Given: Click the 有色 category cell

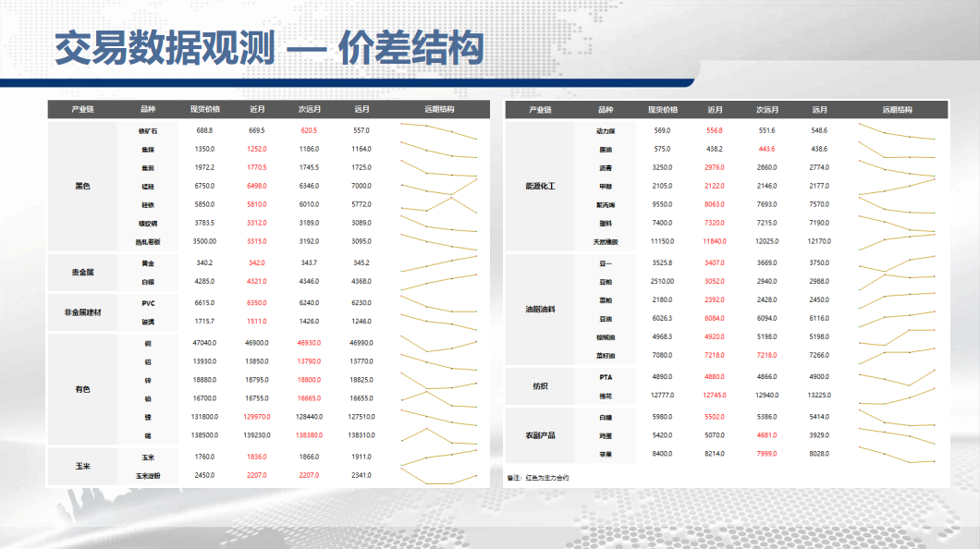Looking at the screenshot, I should click(83, 389).
